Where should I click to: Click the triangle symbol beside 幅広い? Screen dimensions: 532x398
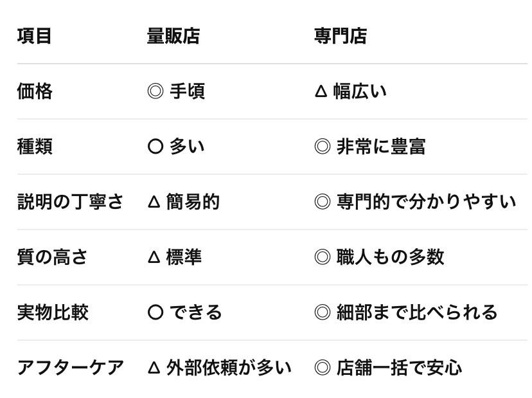tap(321, 92)
